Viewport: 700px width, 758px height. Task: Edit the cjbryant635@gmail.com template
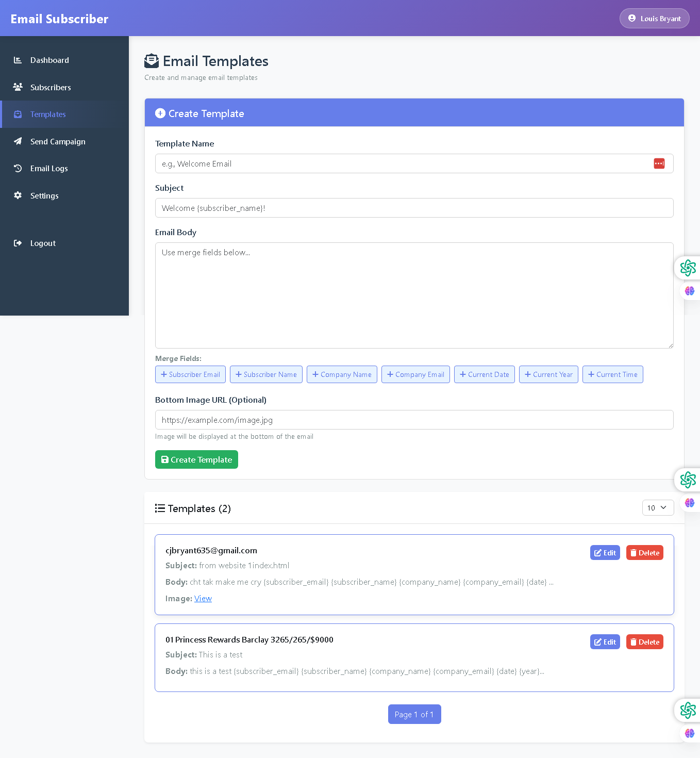click(x=605, y=552)
